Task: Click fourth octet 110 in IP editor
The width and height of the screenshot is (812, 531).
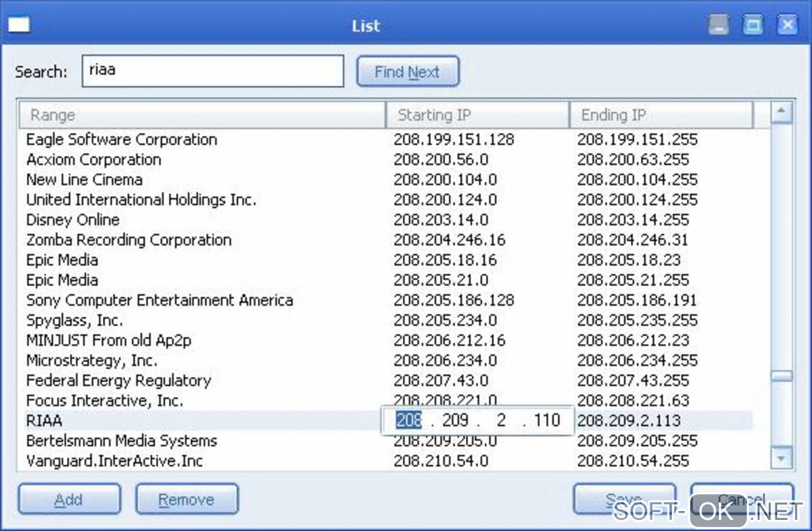Action: point(547,420)
